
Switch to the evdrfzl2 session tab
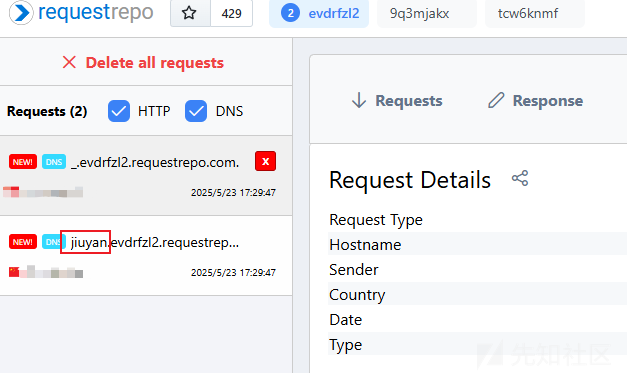[x=319, y=14]
